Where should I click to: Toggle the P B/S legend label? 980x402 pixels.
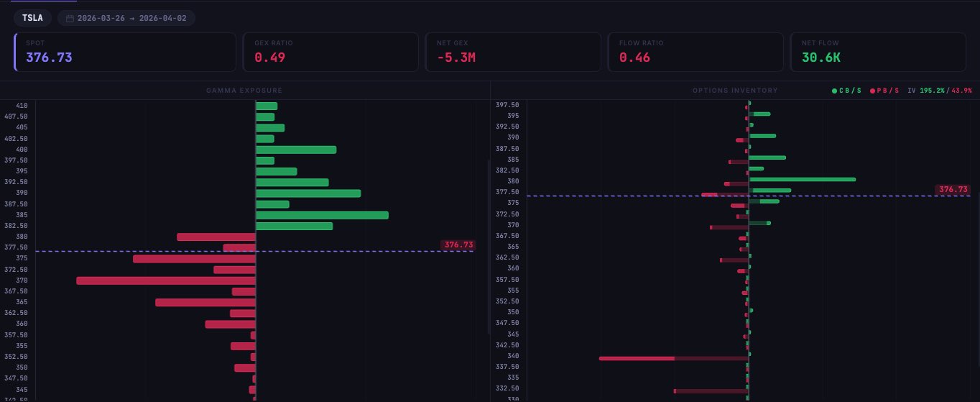coord(888,91)
